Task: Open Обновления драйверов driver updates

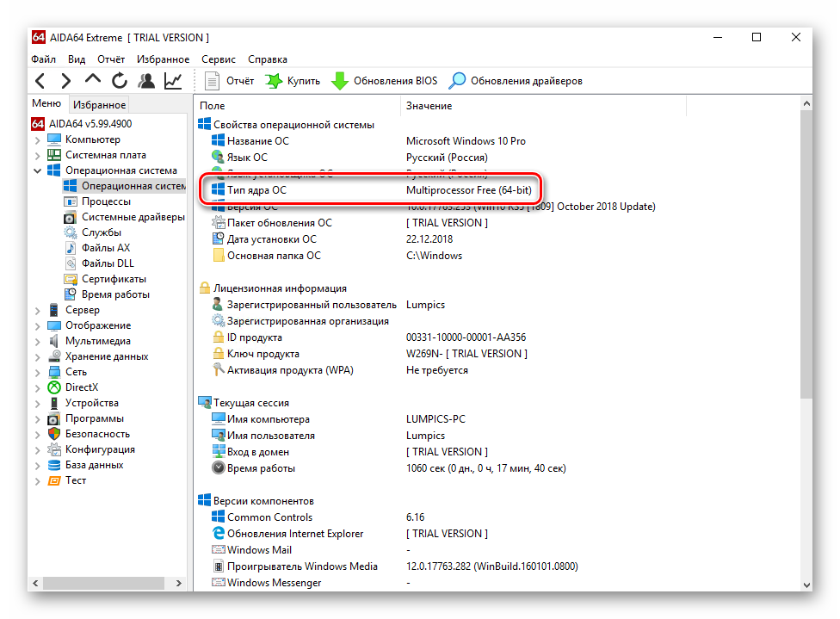Action: click(x=516, y=81)
